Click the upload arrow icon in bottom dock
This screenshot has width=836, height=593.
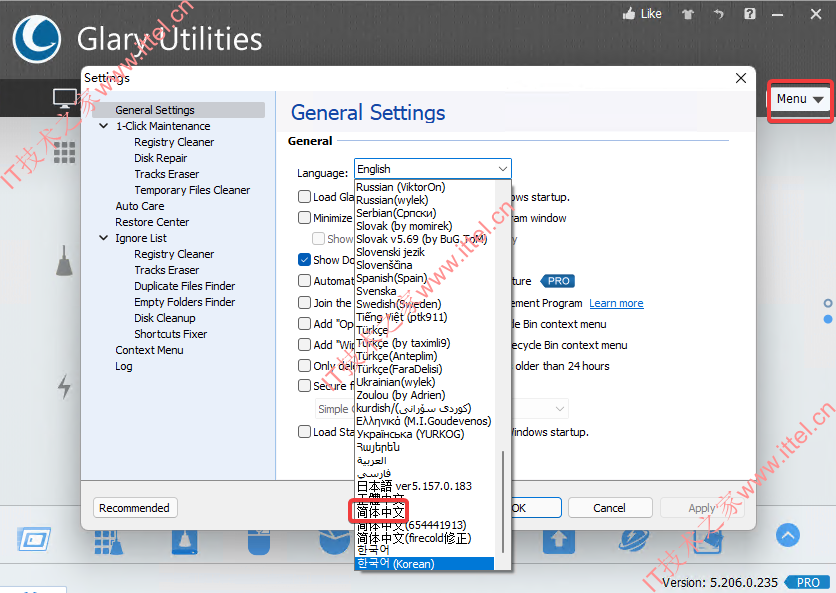(x=559, y=540)
